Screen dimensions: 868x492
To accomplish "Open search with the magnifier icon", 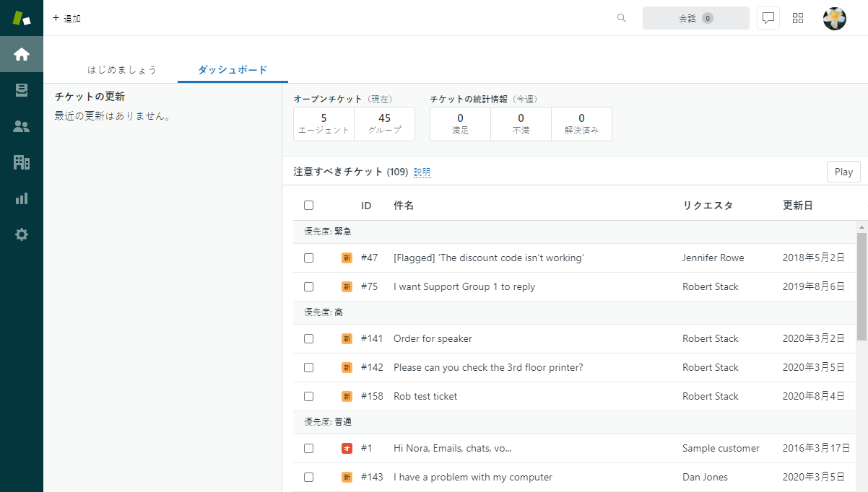I will [x=621, y=18].
